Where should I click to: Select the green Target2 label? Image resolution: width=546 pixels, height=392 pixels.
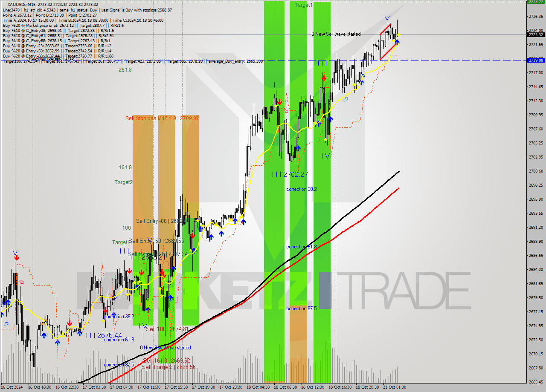pos(123,182)
